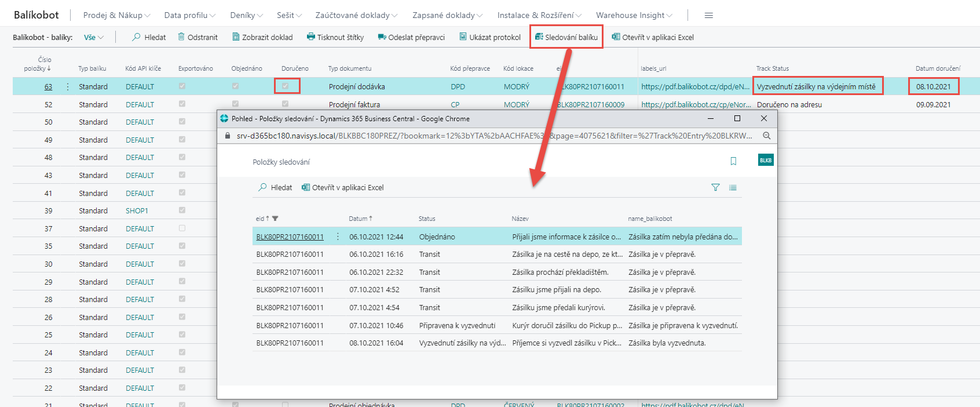Toggle Doručeno checkbox for item 63

285,86
